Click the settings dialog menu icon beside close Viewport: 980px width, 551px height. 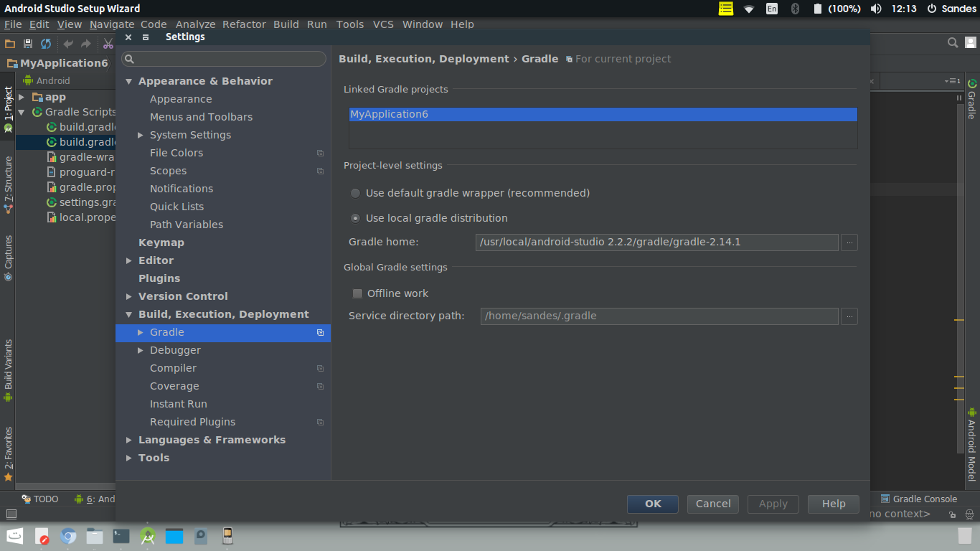pos(146,37)
